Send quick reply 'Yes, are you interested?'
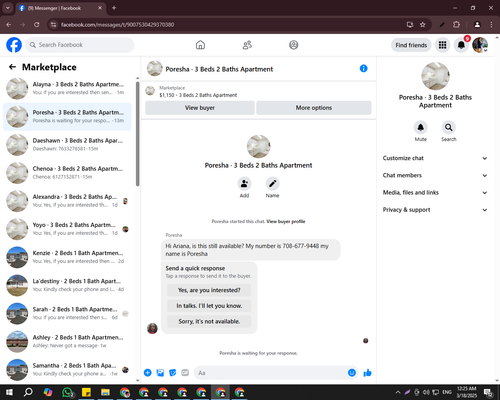Image resolution: width=500 pixels, height=400 pixels. 209,290
